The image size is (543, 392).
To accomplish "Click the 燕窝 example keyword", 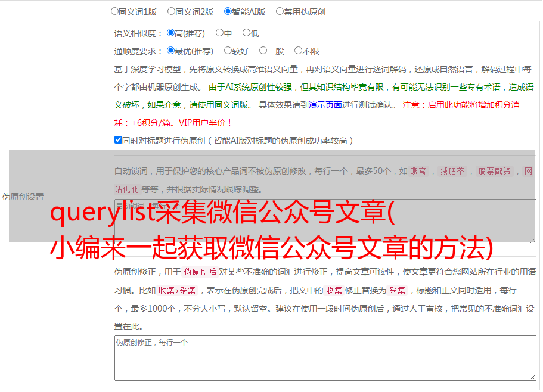I will [x=418, y=171].
